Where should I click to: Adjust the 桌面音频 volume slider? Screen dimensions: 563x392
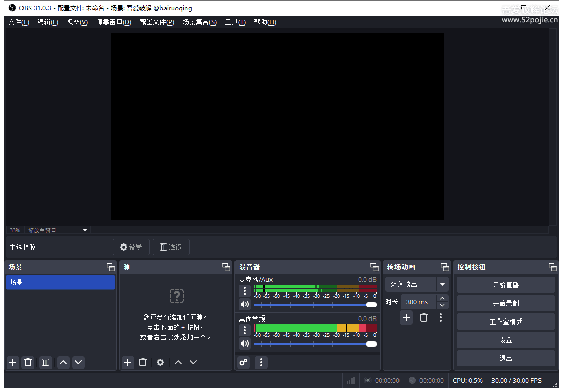point(315,344)
